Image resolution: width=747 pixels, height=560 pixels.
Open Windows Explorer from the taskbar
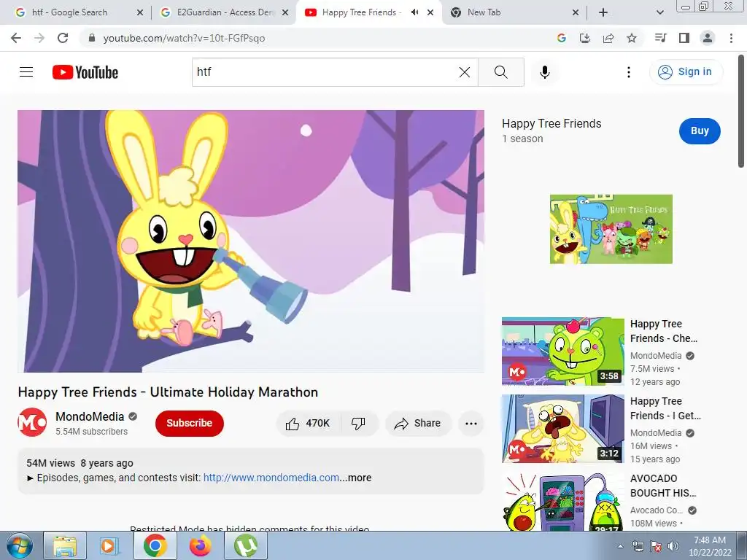[x=65, y=545]
